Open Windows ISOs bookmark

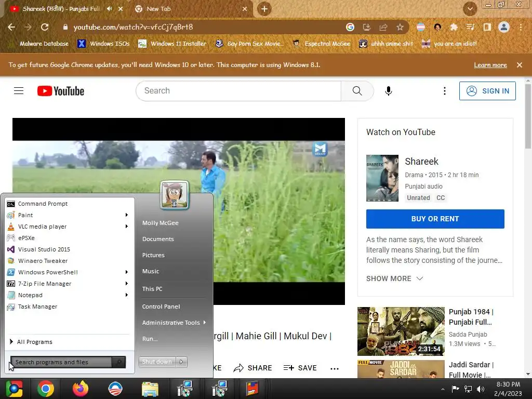[x=104, y=44]
